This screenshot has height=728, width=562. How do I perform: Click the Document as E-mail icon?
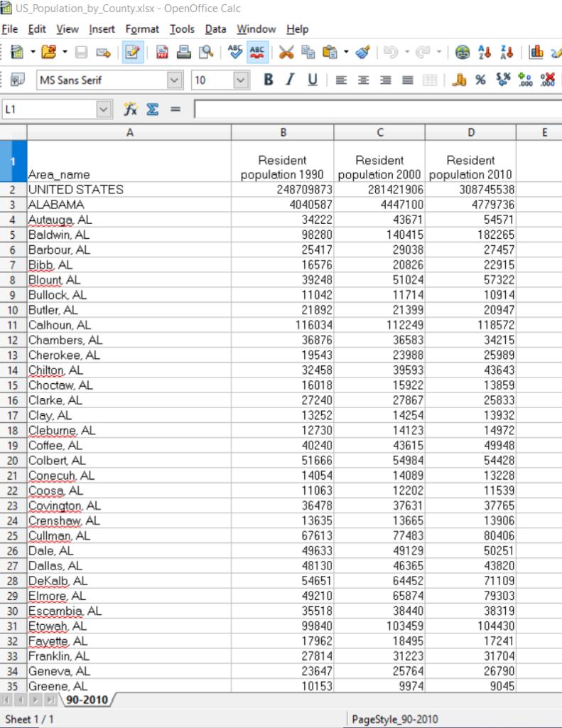coord(103,52)
